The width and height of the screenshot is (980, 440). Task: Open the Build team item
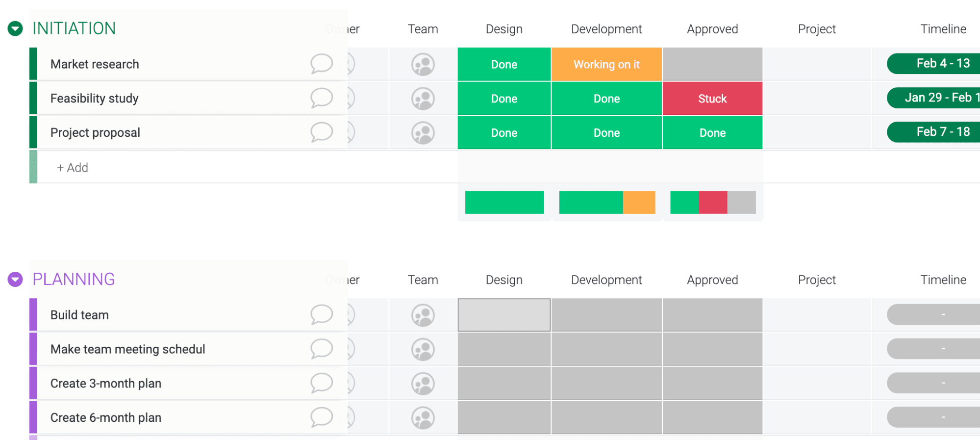click(79, 315)
